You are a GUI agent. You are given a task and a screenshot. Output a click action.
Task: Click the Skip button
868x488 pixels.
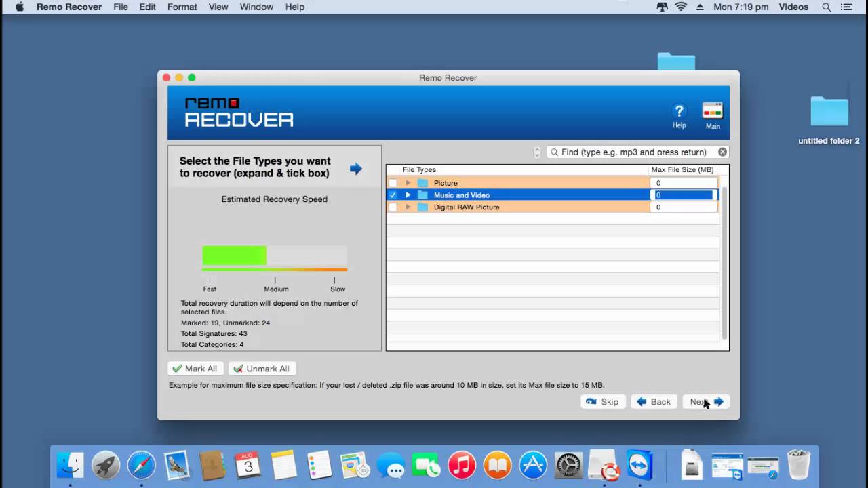(603, 402)
